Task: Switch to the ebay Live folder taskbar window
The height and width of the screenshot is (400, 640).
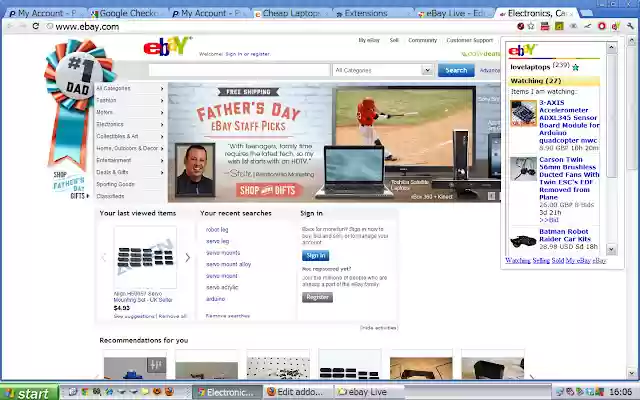Action: [x=369, y=392]
